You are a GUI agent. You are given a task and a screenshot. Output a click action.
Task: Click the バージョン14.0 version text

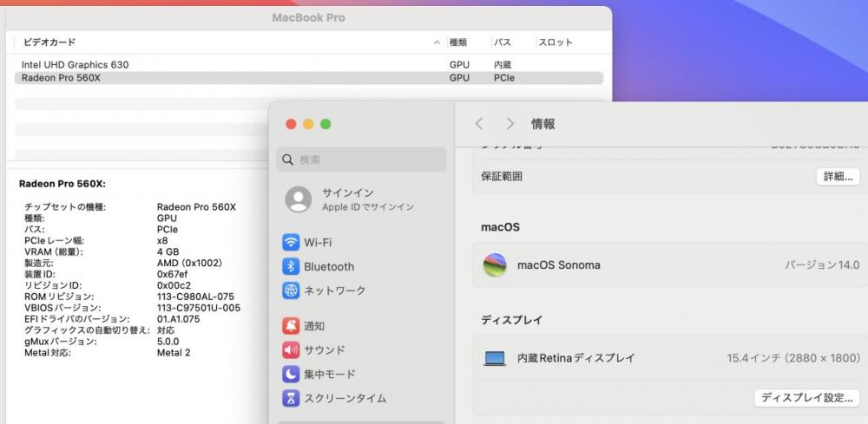(822, 264)
